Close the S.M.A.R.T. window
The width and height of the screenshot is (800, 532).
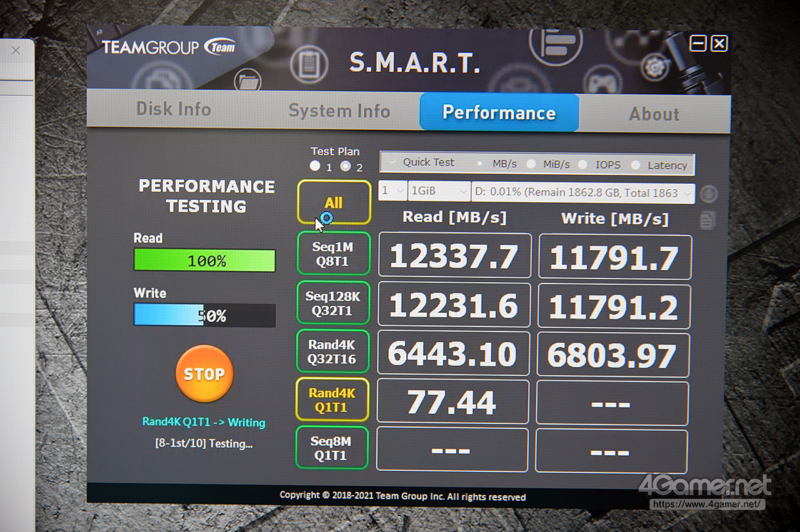[719, 43]
